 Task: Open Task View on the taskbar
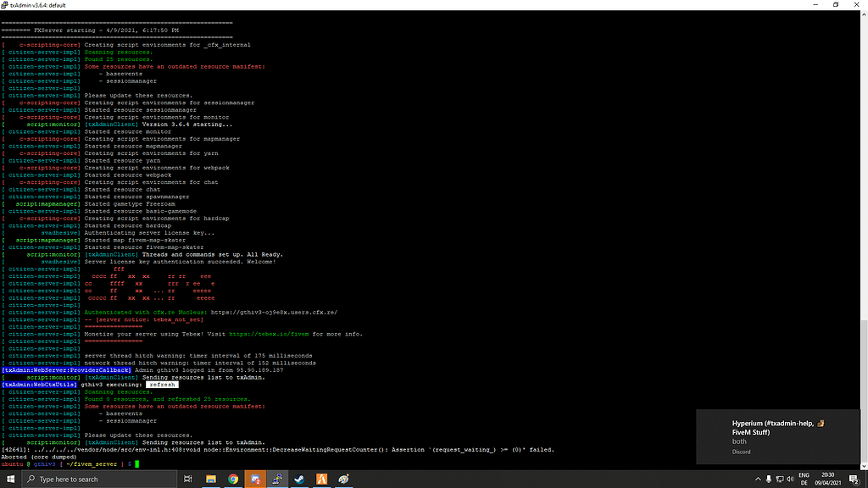(188, 479)
